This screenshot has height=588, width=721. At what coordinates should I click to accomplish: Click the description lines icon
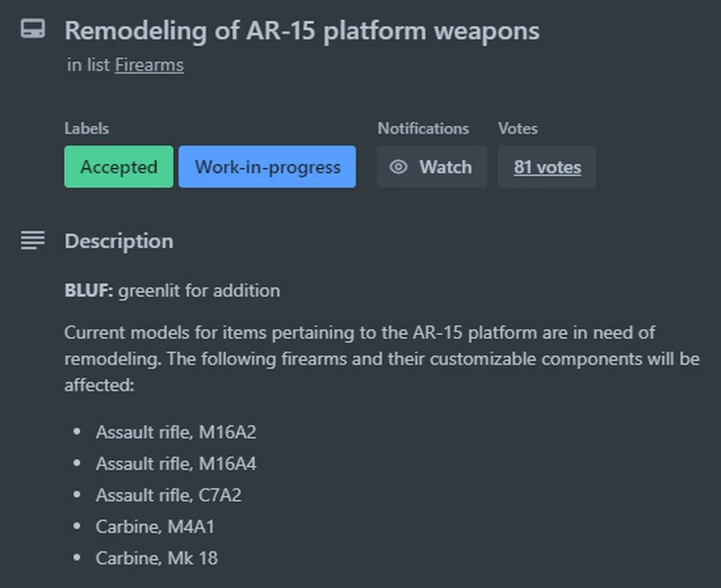[32, 241]
